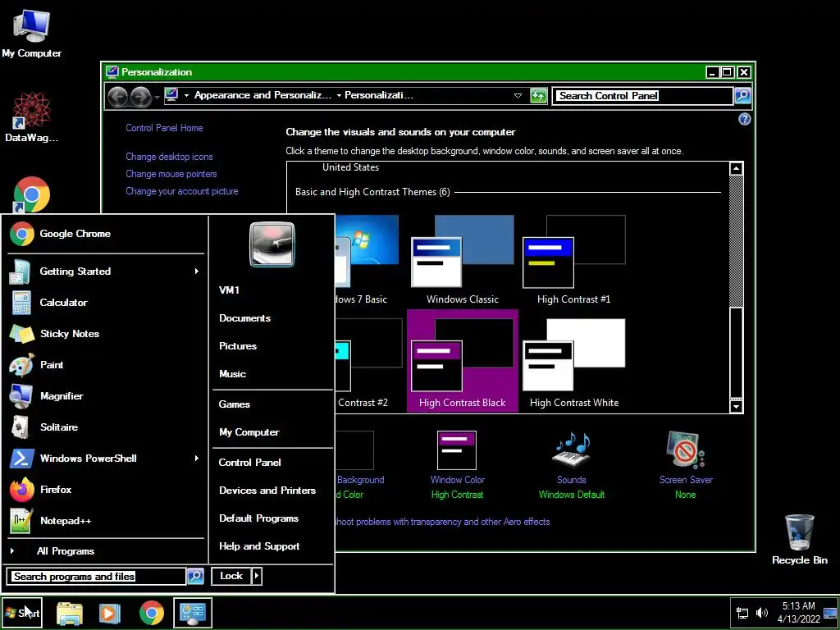Viewport: 840px width, 630px height.
Task: Click Change your account picture link
Action: pos(182,191)
